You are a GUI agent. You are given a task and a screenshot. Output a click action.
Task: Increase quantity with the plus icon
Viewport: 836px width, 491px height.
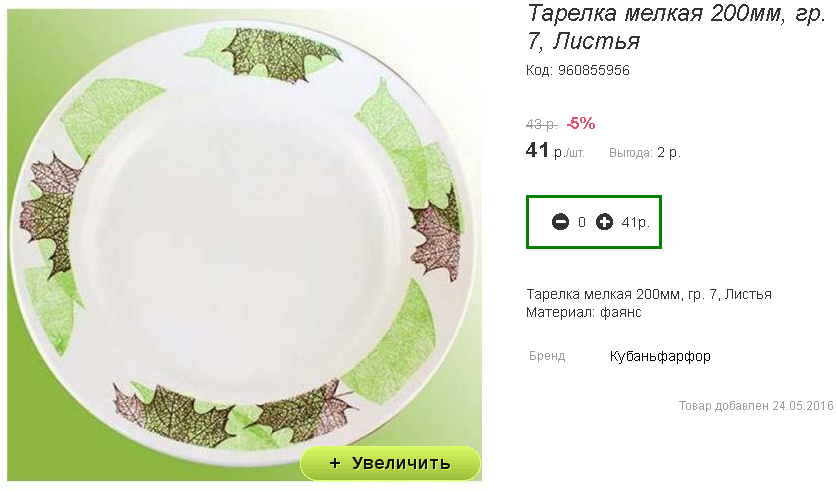(x=604, y=222)
